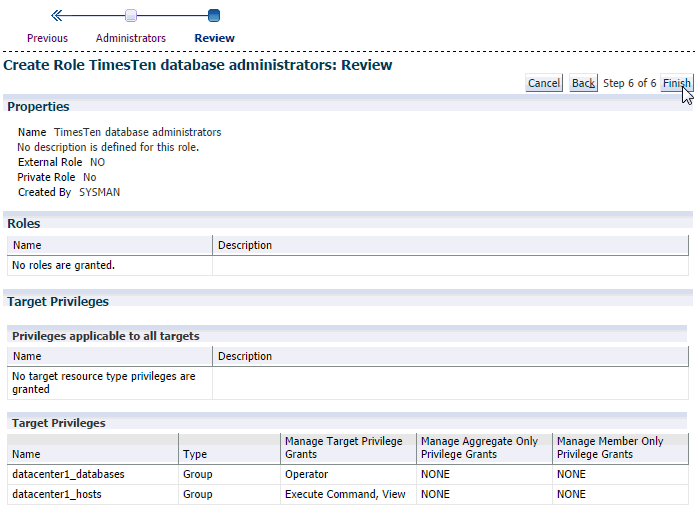698x506 pixels.
Task: Open the Administrators step link
Action: pyautogui.click(x=131, y=38)
